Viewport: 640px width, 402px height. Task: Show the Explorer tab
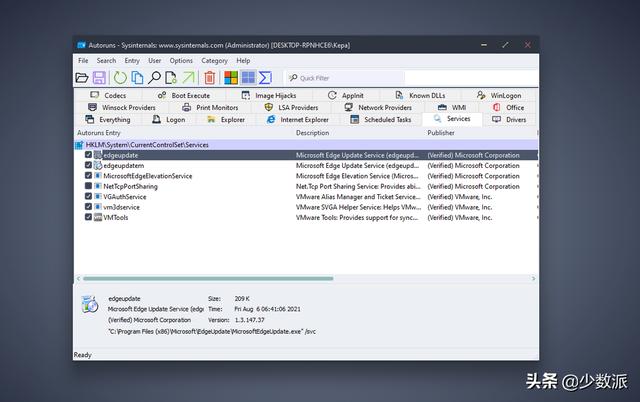pos(226,120)
